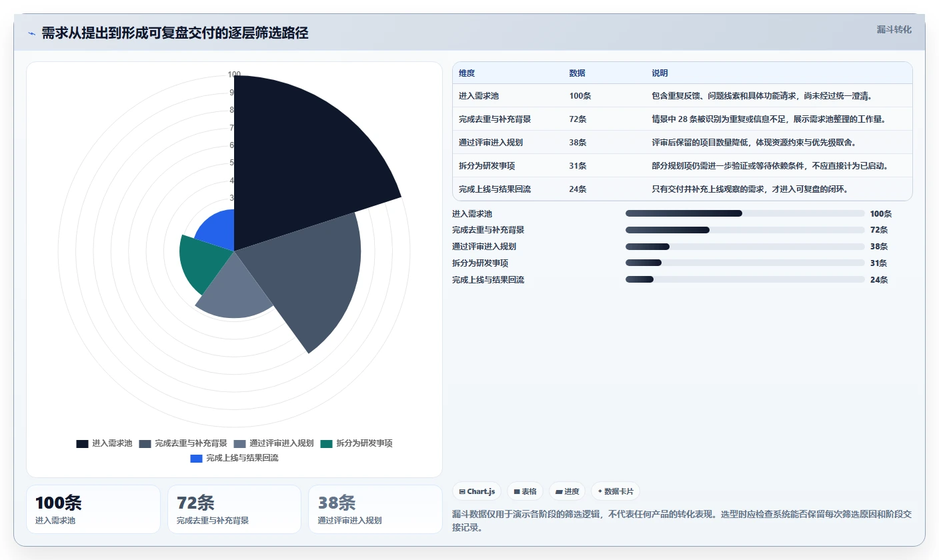Click the lightning icon beside the title
The height and width of the screenshot is (560, 939).
(x=31, y=33)
